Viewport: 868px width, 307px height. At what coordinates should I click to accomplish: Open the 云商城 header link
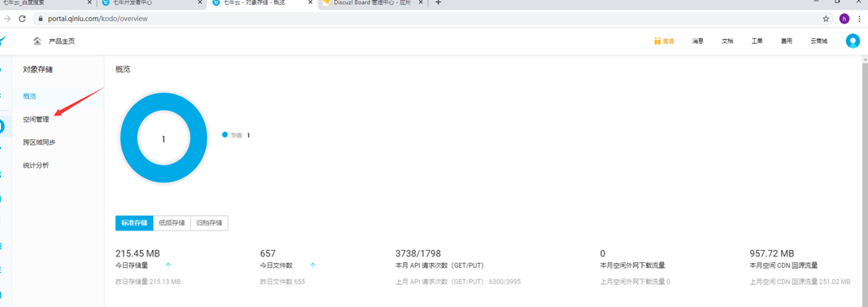[818, 41]
